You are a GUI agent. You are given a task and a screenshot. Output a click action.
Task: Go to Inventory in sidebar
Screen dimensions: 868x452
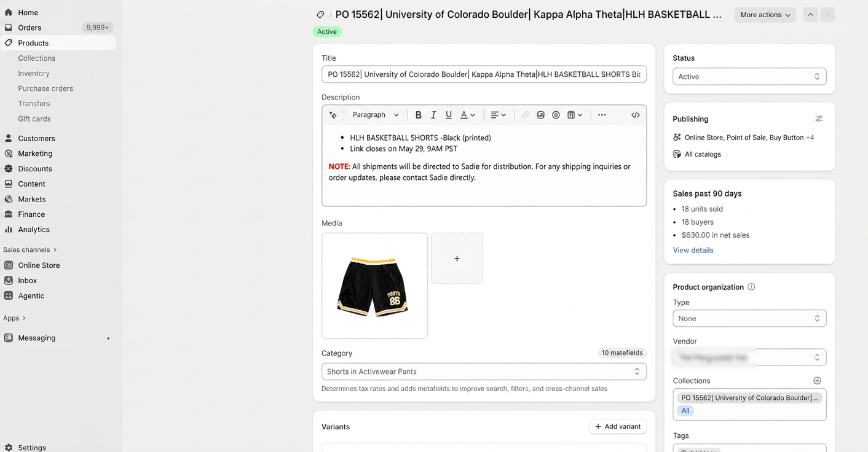tap(34, 73)
